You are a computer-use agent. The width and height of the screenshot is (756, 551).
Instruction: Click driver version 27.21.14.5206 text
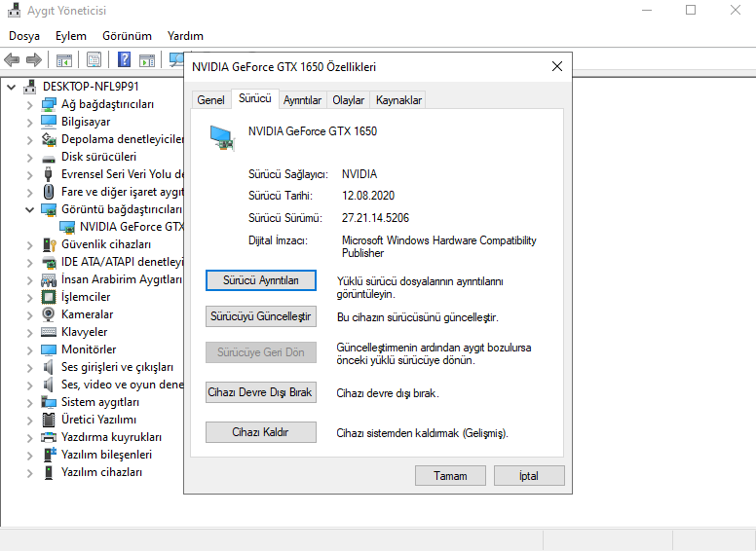(375, 218)
